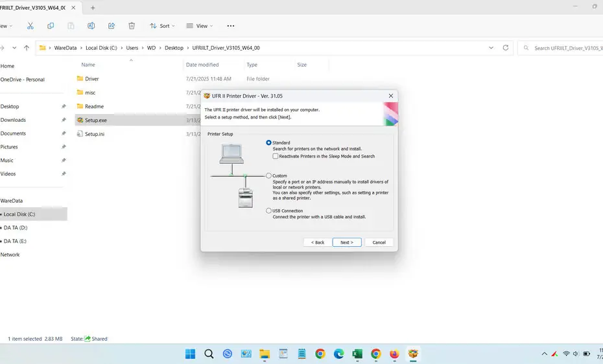Open recent locations chevron near navigation arrows
This screenshot has width=603, height=364.
point(14,48)
